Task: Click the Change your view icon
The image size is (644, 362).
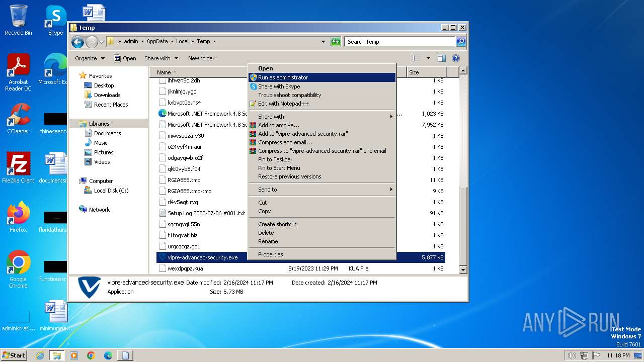Action: tap(416, 58)
